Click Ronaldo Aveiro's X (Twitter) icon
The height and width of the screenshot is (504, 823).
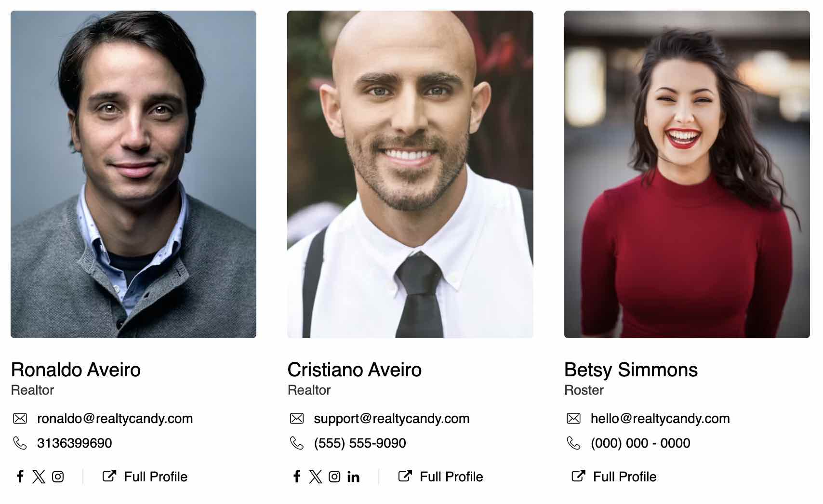point(39,477)
